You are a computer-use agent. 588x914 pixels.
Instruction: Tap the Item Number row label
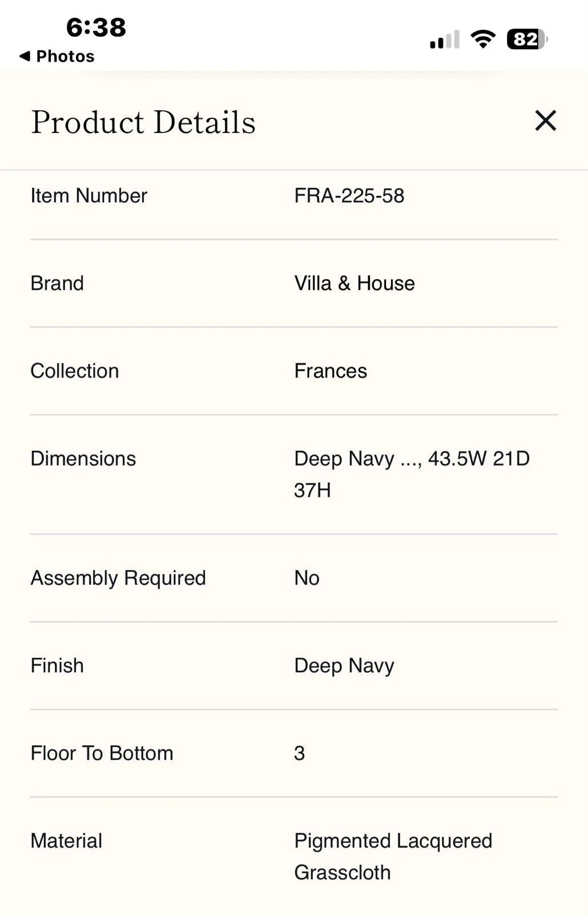[x=89, y=195]
